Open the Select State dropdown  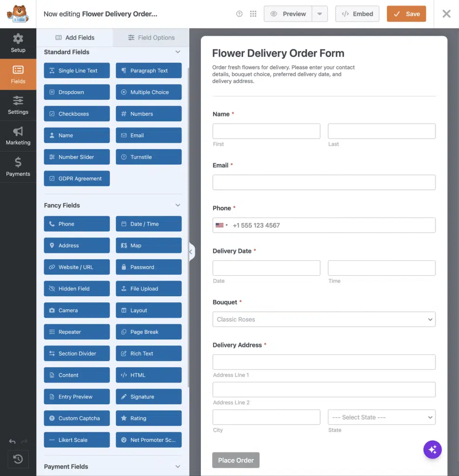coord(381,417)
